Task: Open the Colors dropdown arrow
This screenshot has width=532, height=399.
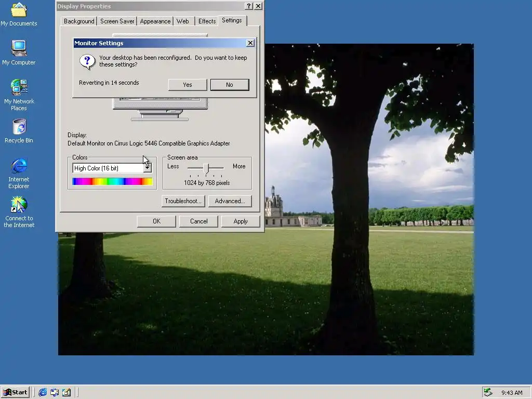Action: [x=147, y=168]
